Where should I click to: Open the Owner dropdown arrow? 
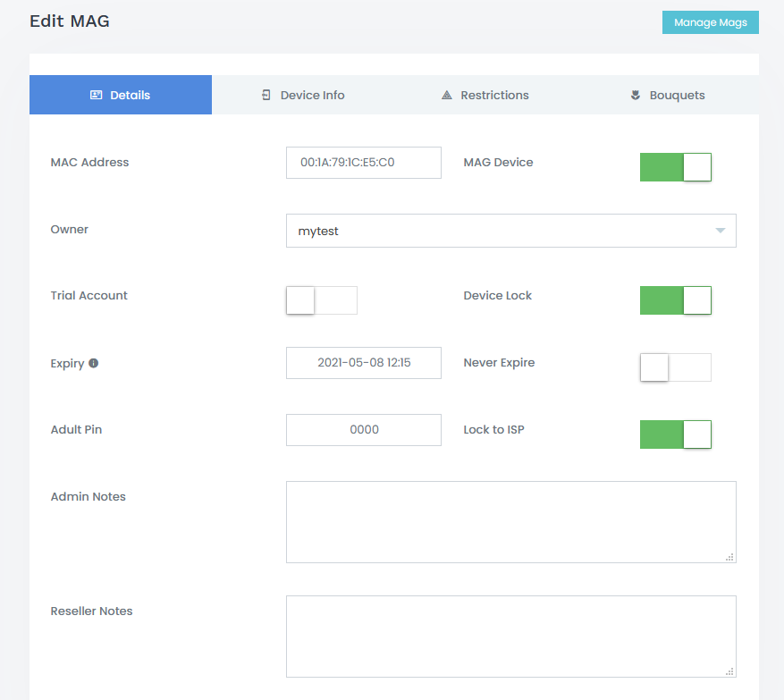pyautogui.click(x=720, y=231)
